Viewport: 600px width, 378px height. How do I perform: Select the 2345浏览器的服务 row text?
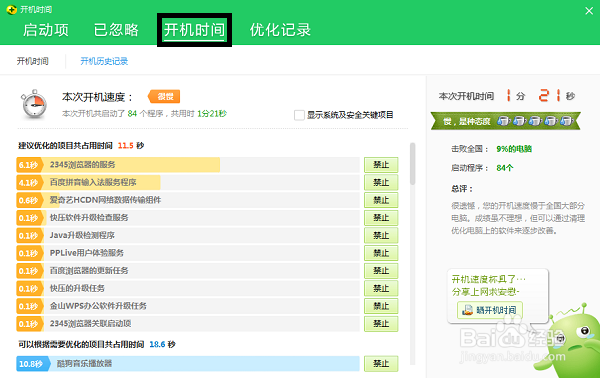[82, 165]
